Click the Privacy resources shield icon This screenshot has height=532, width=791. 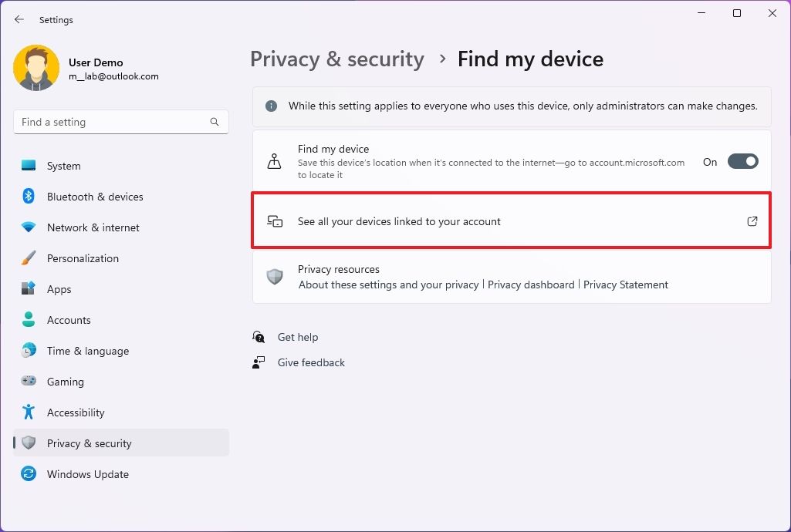(x=275, y=277)
